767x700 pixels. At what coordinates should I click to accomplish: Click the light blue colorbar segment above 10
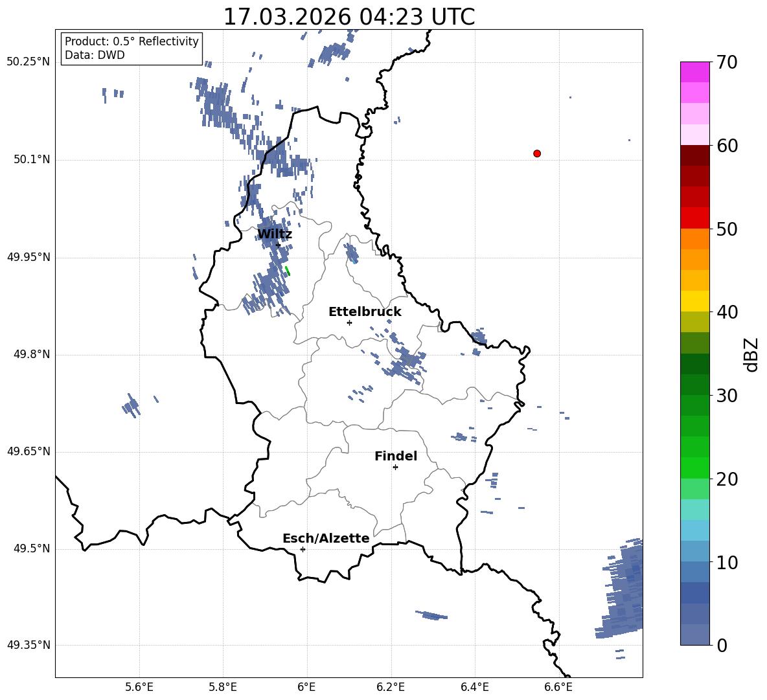[694, 552]
